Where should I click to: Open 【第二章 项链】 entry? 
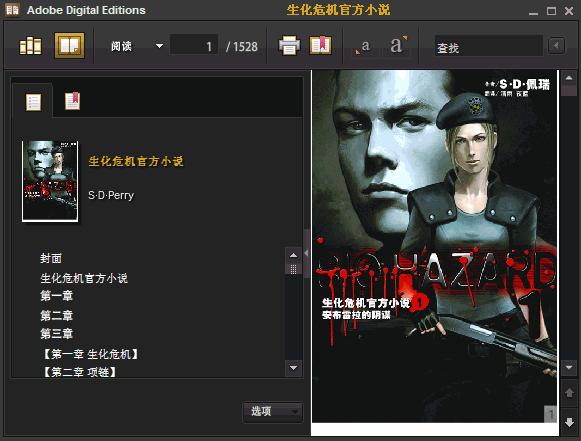pos(80,372)
